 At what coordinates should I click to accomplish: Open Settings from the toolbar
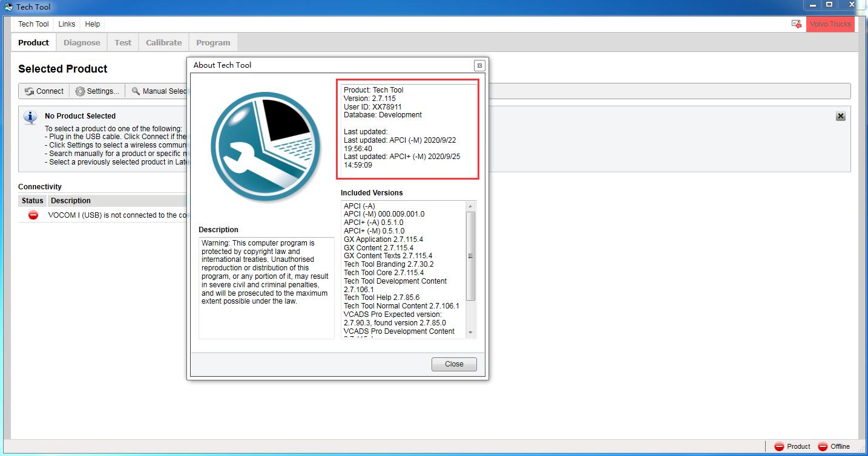97,91
